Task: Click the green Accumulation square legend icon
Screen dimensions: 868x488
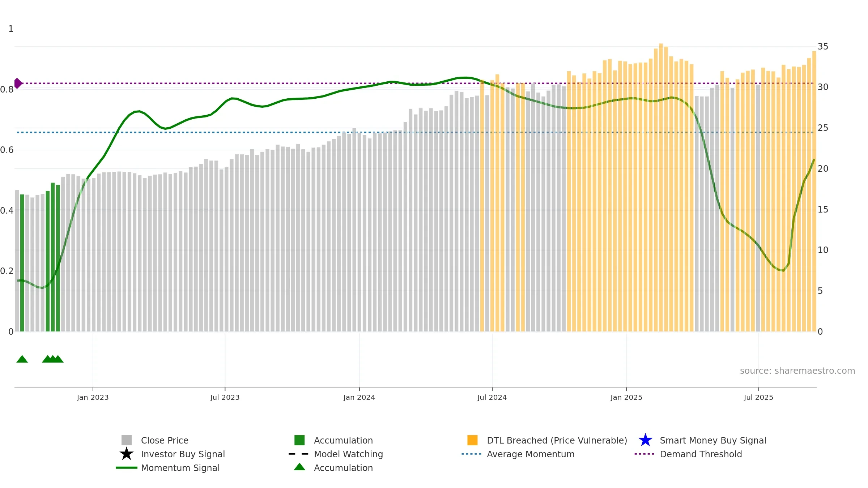Action: (x=299, y=440)
